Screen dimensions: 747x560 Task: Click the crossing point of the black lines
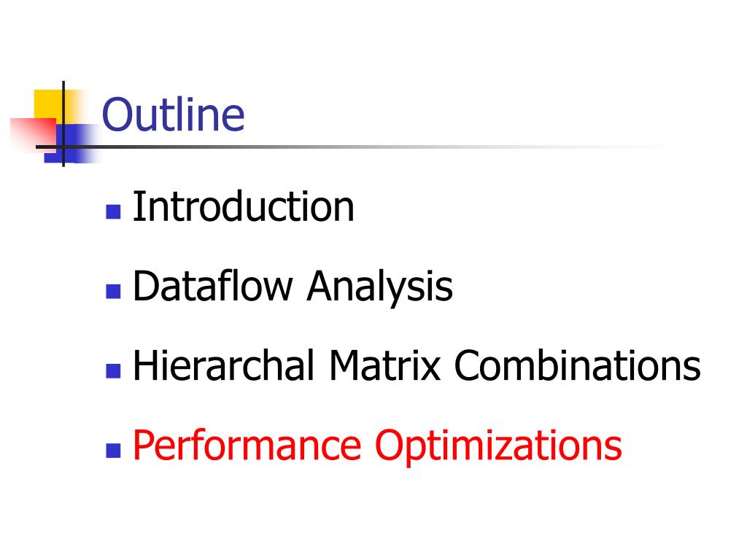click(63, 147)
